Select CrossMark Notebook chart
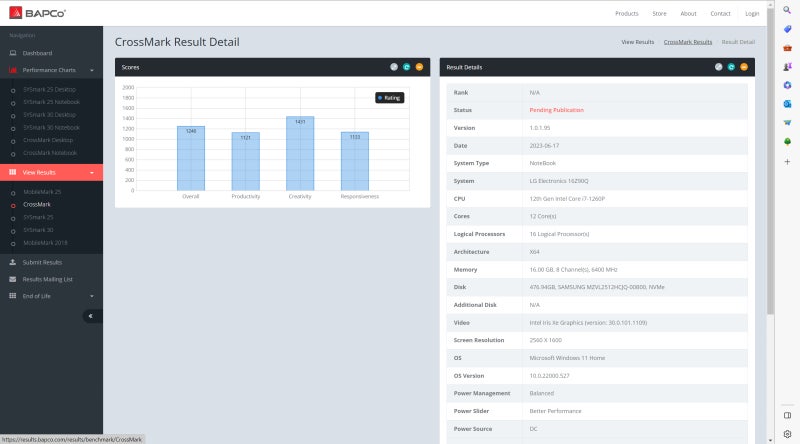The height and width of the screenshot is (444, 800). [x=50, y=153]
